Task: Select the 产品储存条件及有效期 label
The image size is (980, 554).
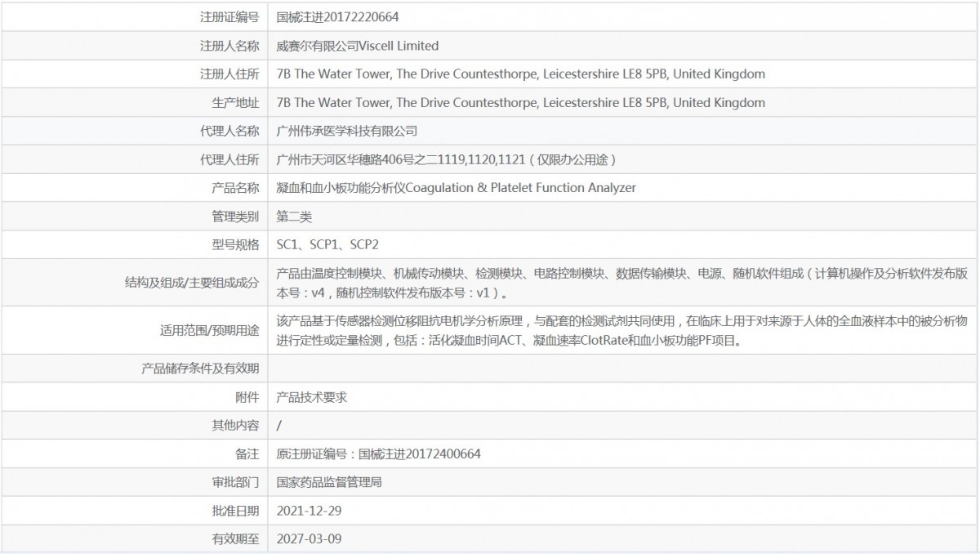Action: (x=200, y=369)
